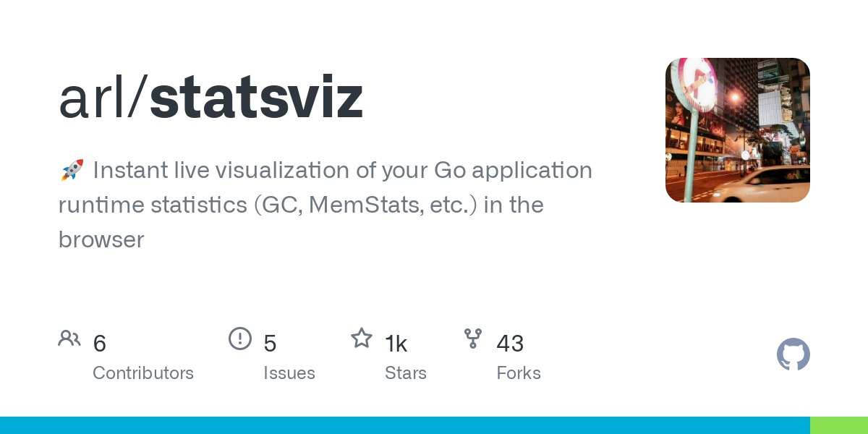Go to the Issues label
Screen dimensions: 868x434
coord(289,373)
